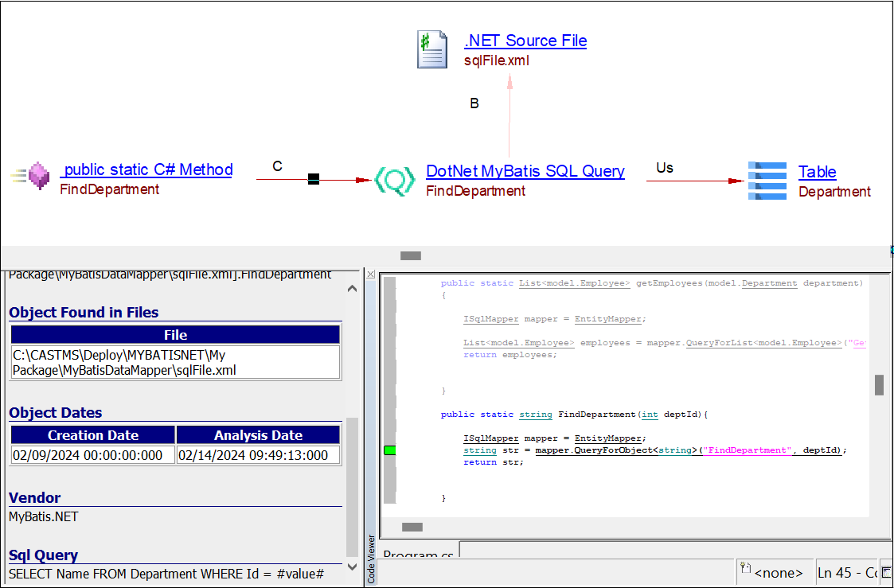Select the blue Department Table icon

(767, 181)
